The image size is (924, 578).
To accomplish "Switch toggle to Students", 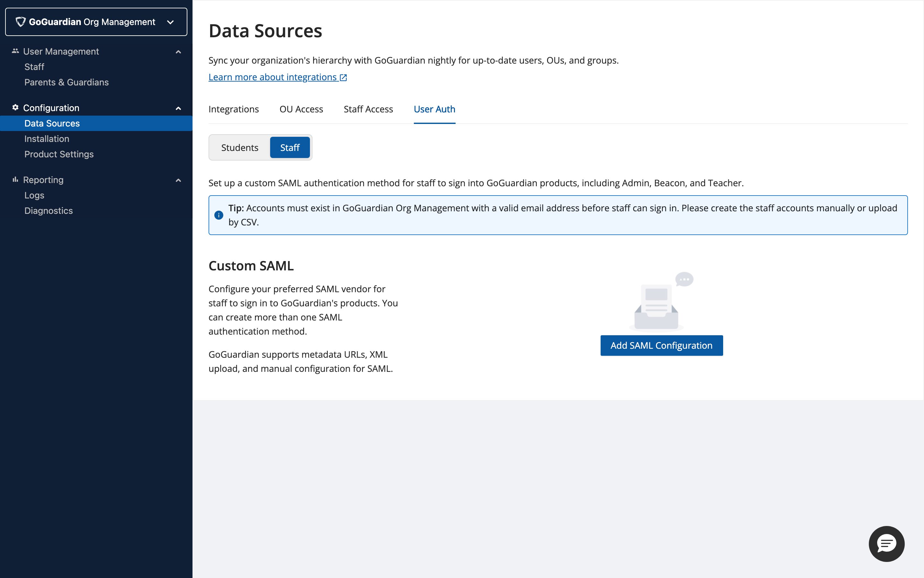I will point(240,148).
